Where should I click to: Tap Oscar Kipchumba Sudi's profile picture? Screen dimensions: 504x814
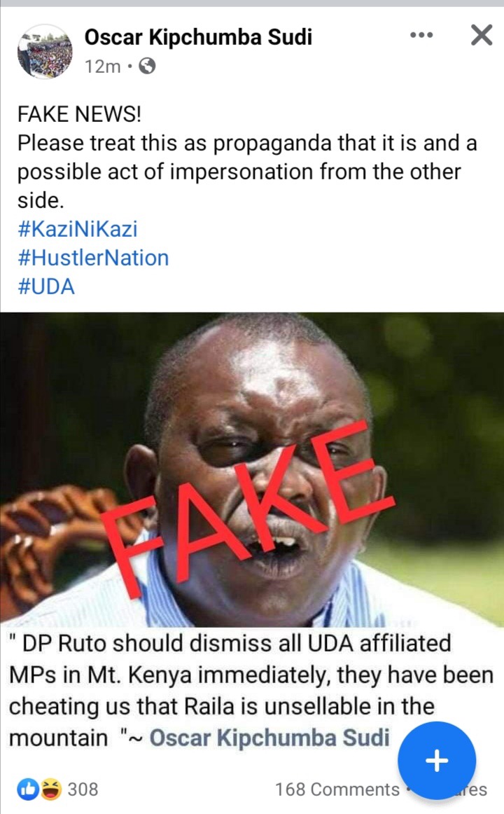(x=45, y=51)
